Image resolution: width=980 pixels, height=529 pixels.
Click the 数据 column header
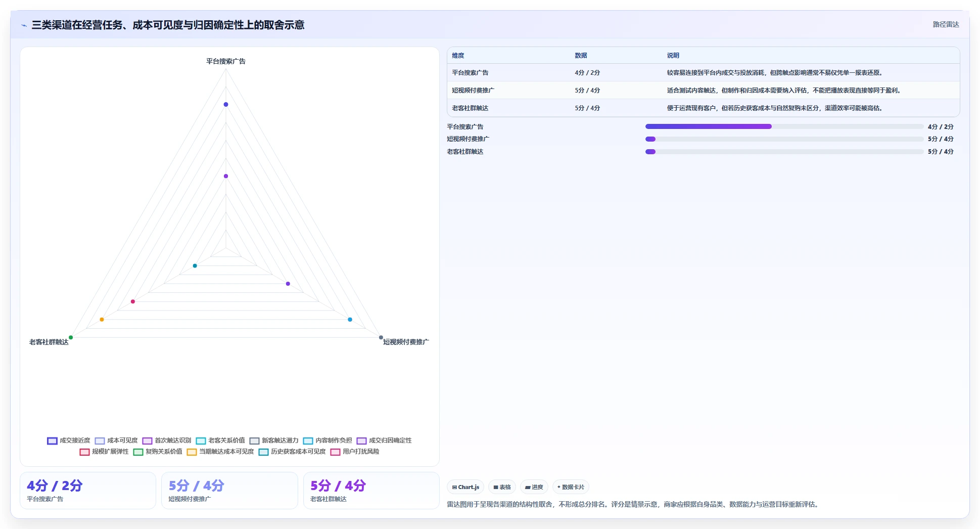(581, 56)
